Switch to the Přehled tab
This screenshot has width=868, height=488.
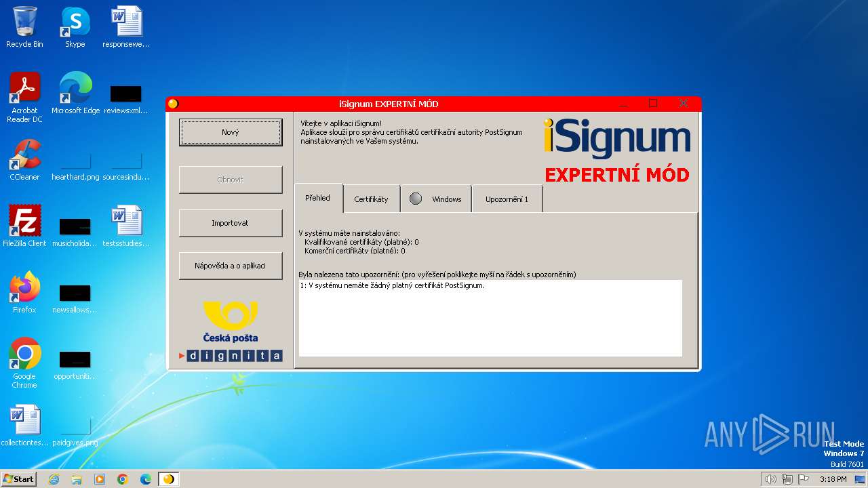point(318,198)
